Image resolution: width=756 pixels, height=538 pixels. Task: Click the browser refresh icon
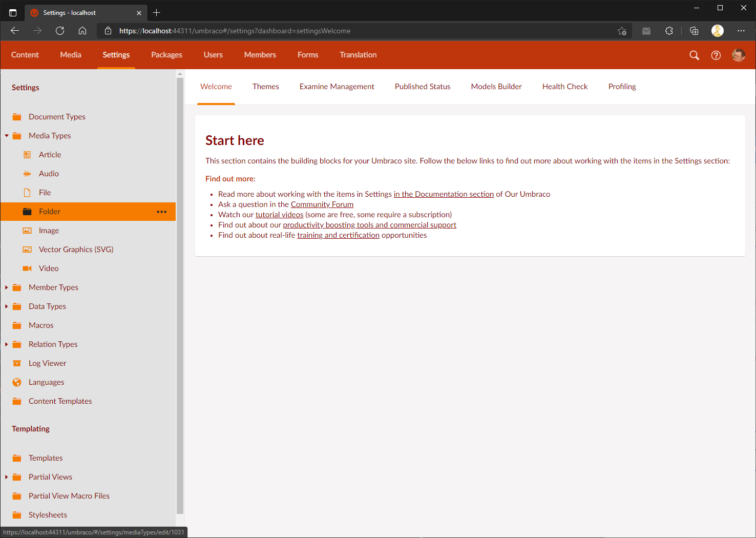coord(60,31)
